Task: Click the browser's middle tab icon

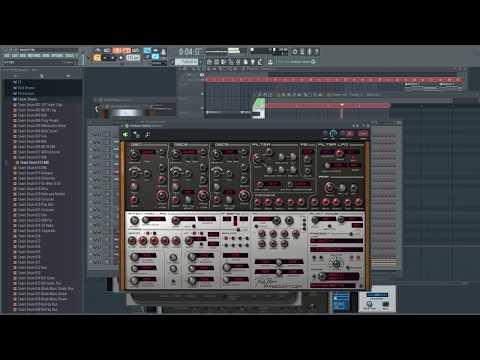Action: coord(42,76)
